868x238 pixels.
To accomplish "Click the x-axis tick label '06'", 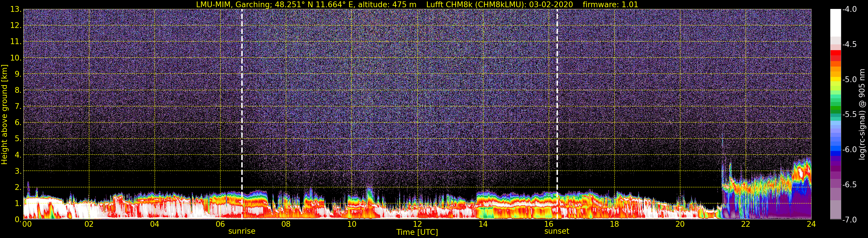I will 220,224.
